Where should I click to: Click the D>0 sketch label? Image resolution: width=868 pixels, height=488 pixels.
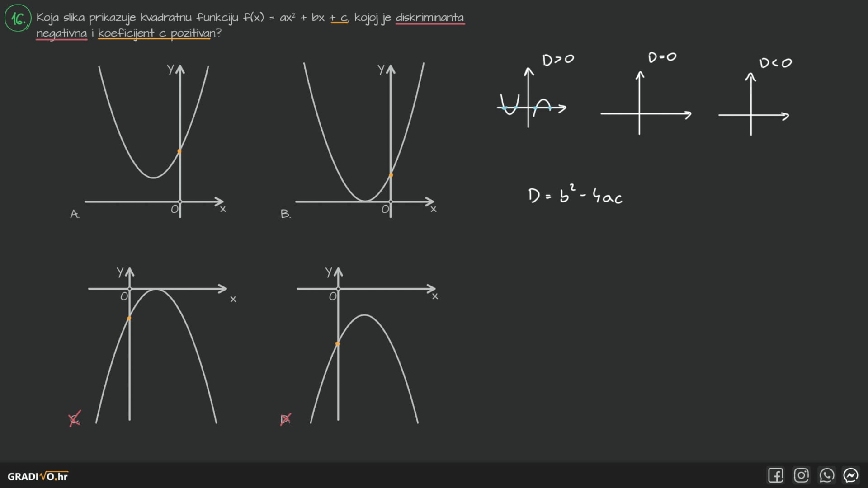tap(558, 60)
